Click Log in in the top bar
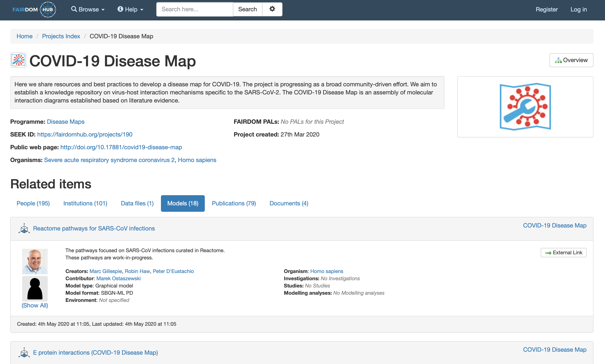This screenshot has width=605, height=364. [x=578, y=9]
